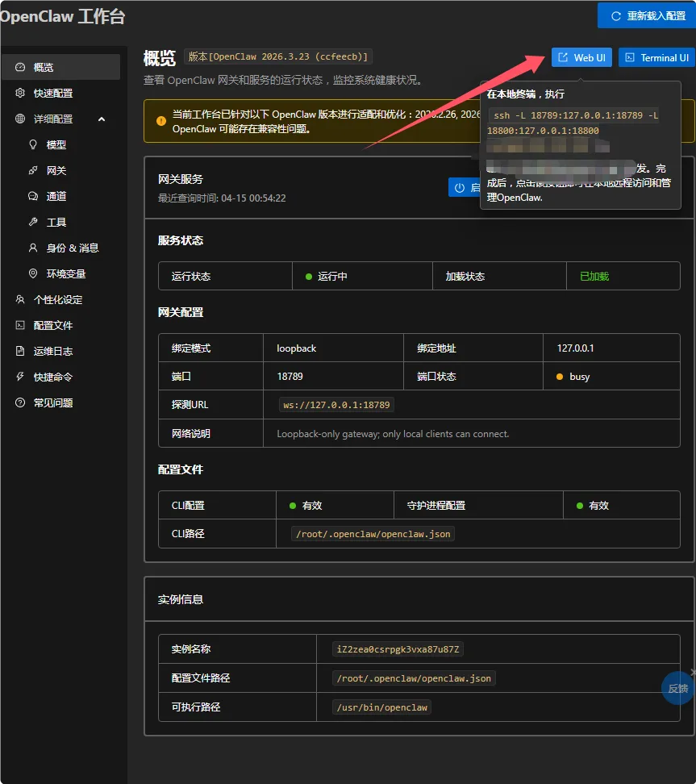Click the 重新载入配置 button
The image size is (696, 784).
click(647, 15)
